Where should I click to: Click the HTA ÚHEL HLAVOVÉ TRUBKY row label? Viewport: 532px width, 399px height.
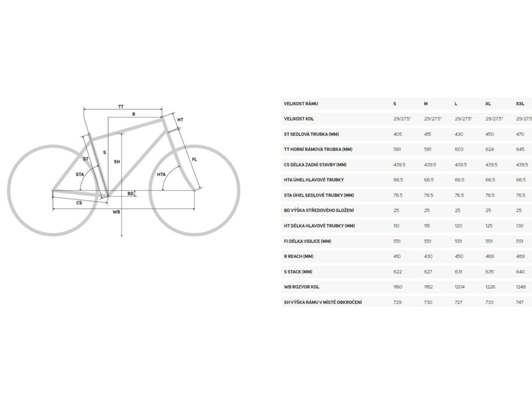(x=313, y=180)
